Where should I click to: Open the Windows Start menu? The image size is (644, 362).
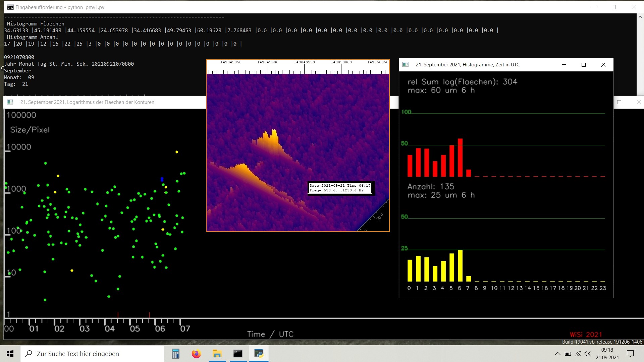[10, 354]
